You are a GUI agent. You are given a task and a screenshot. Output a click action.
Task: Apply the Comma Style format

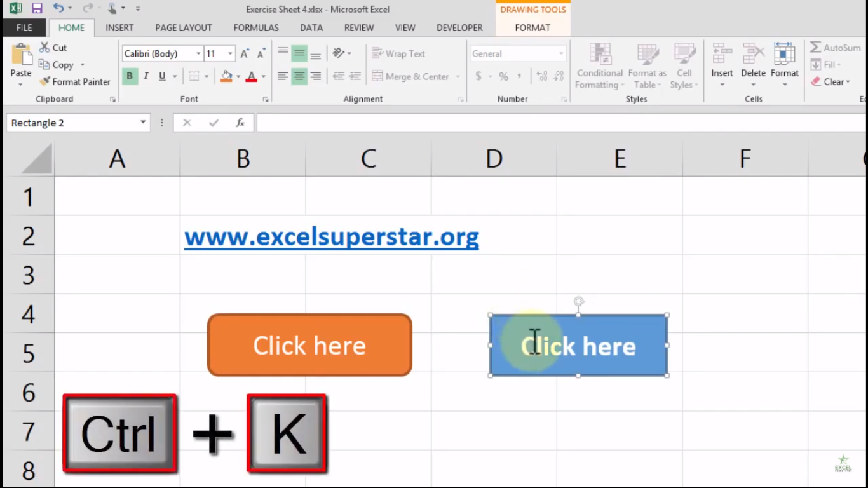click(x=519, y=76)
